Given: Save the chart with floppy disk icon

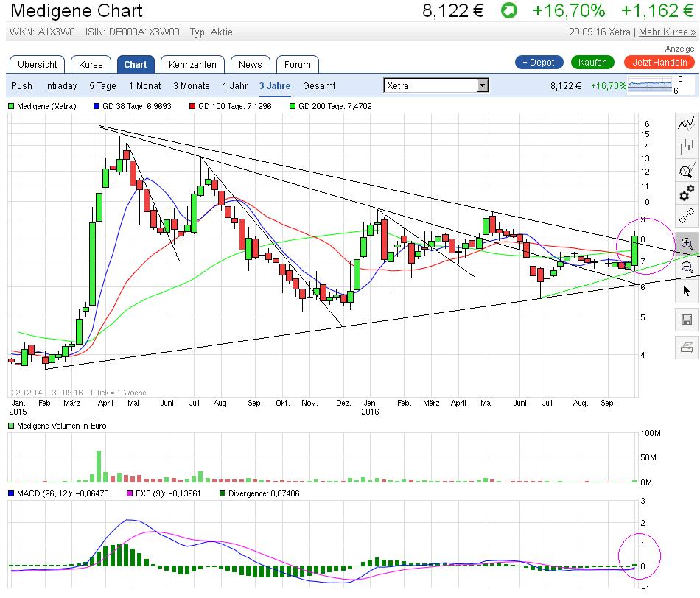Looking at the screenshot, I should 687,320.
